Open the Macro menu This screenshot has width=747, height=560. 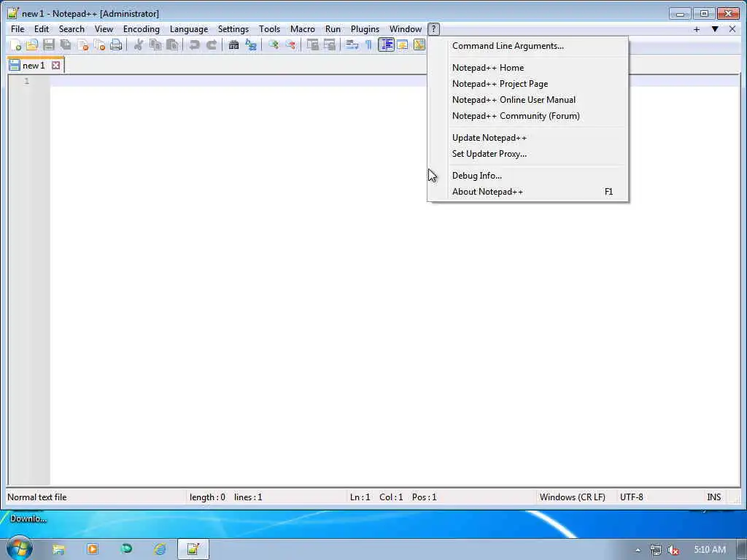click(303, 29)
